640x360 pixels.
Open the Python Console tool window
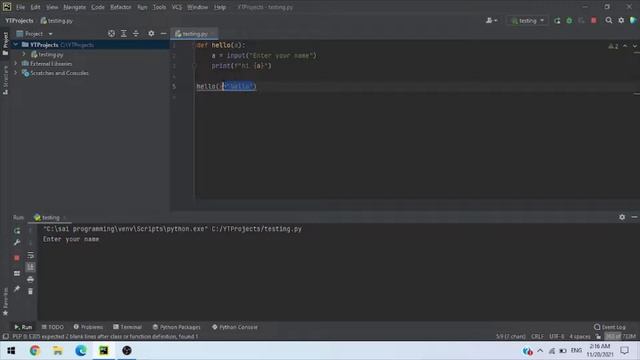235,327
